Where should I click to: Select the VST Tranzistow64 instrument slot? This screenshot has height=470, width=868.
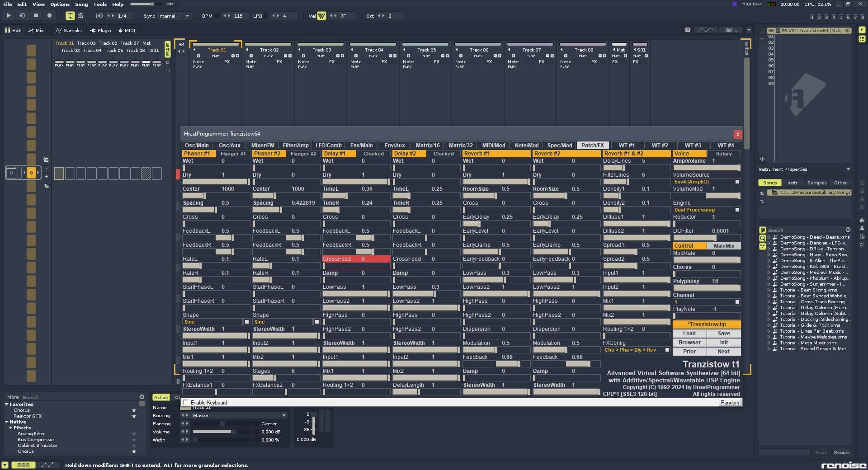(x=809, y=31)
